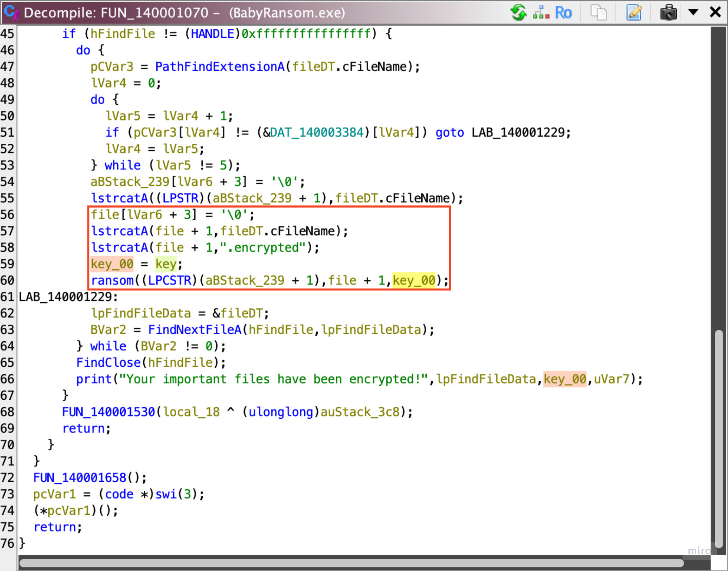Click the green re-decompile refresh icon
The image size is (728, 571).
(x=518, y=13)
